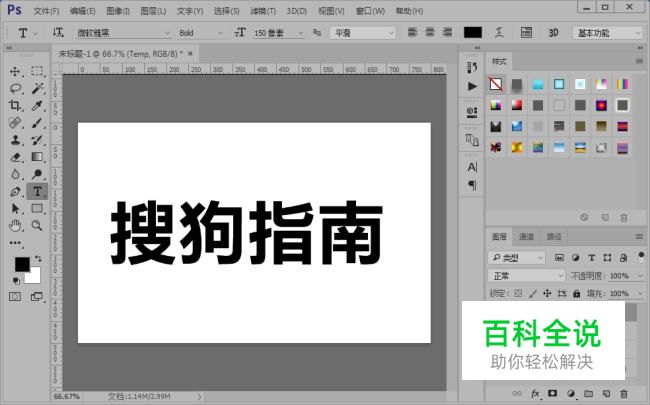Lock all layer attributes icon
Viewport: 650px width, 405px height.
(577, 293)
